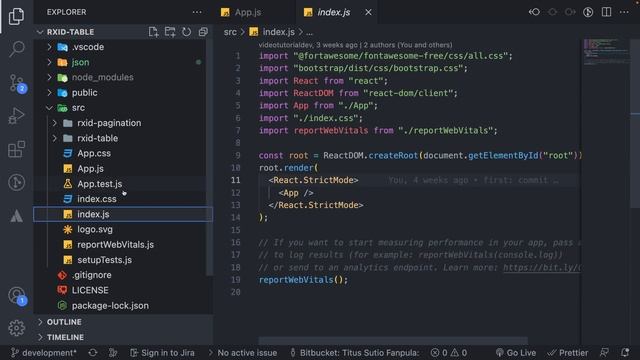Viewport: 640px width, 360px height.
Task: Click Prettier in the status bar
Action: (x=568, y=353)
